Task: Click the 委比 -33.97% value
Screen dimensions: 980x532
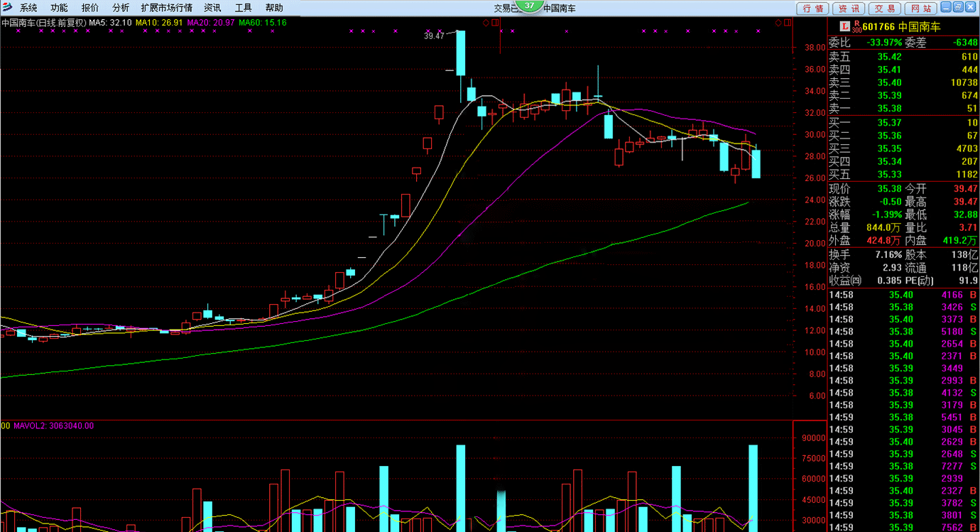Action: [884, 43]
